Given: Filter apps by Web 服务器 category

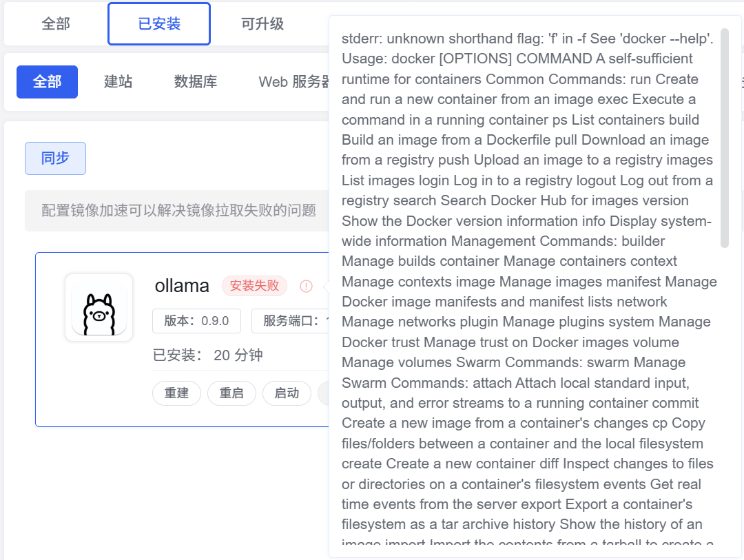Looking at the screenshot, I should (293, 82).
